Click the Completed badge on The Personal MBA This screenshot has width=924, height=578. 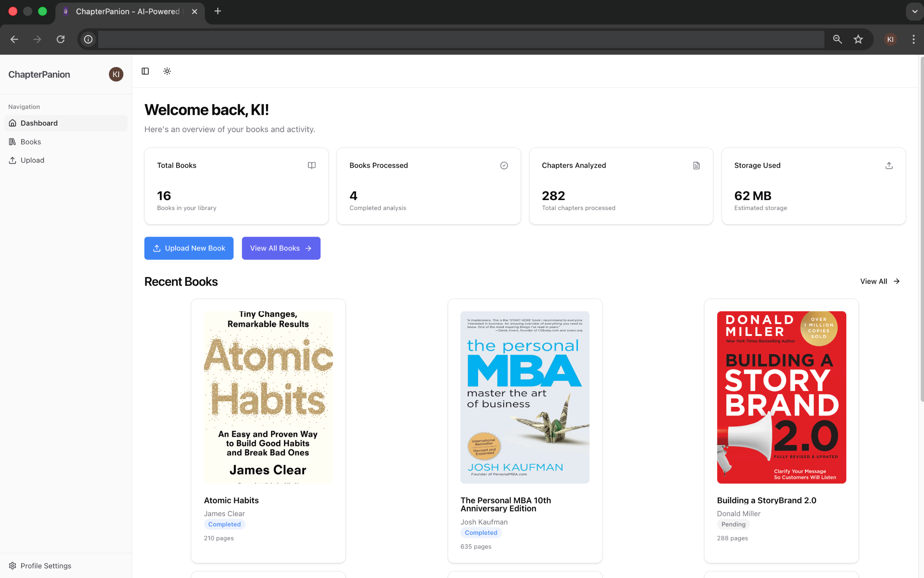[481, 533]
